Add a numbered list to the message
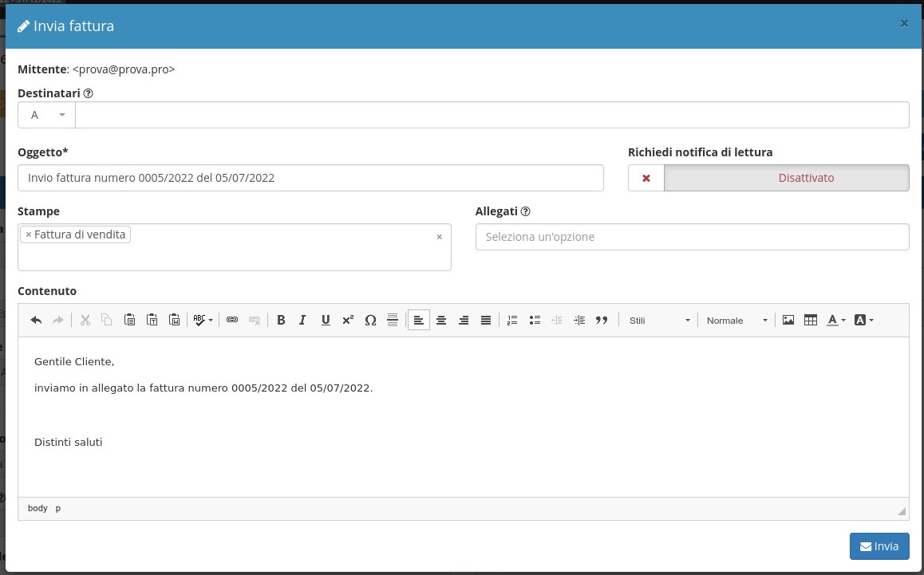The width and height of the screenshot is (924, 575). [x=512, y=321]
